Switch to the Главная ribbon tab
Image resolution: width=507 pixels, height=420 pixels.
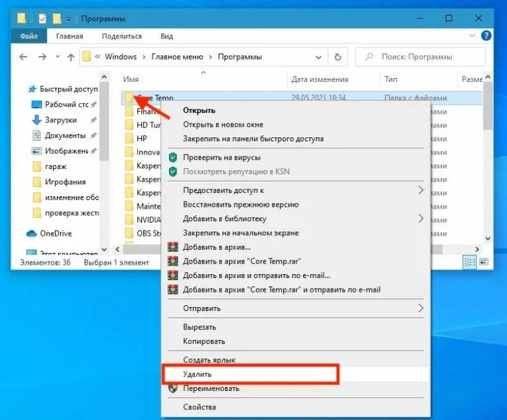69,36
